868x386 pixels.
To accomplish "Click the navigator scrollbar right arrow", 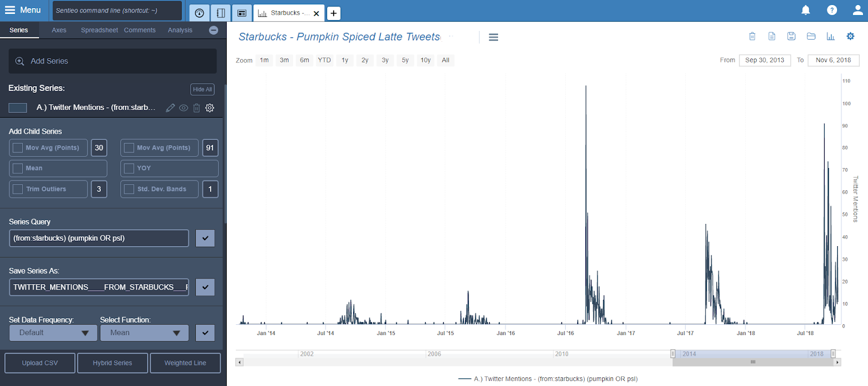I will (837, 362).
